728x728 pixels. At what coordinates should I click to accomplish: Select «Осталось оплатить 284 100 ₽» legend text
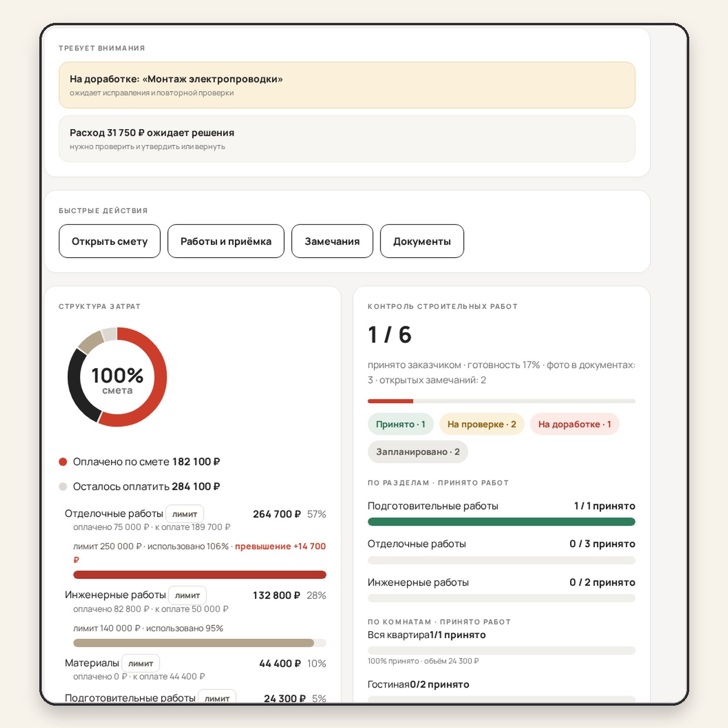point(146,487)
